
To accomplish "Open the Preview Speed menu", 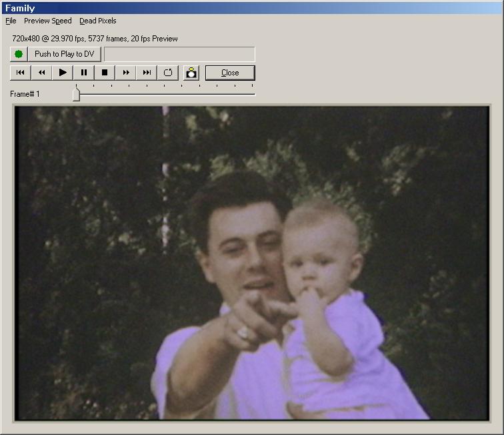I will pos(48,21).
